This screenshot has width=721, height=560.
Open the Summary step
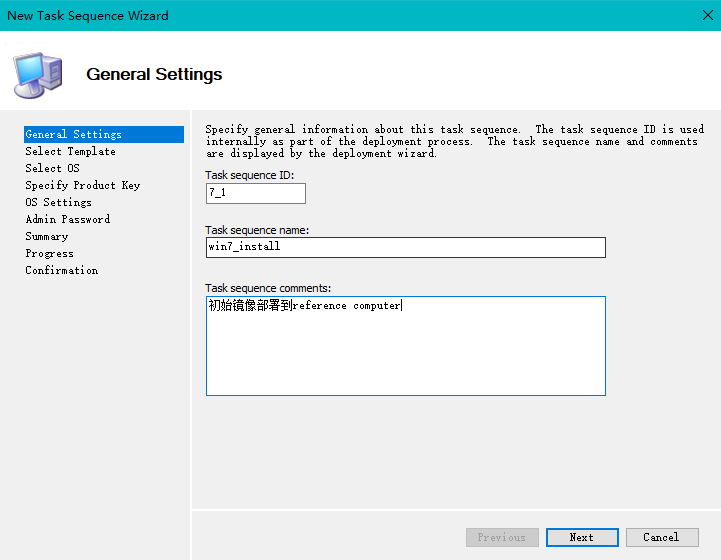tap(47, 236)
